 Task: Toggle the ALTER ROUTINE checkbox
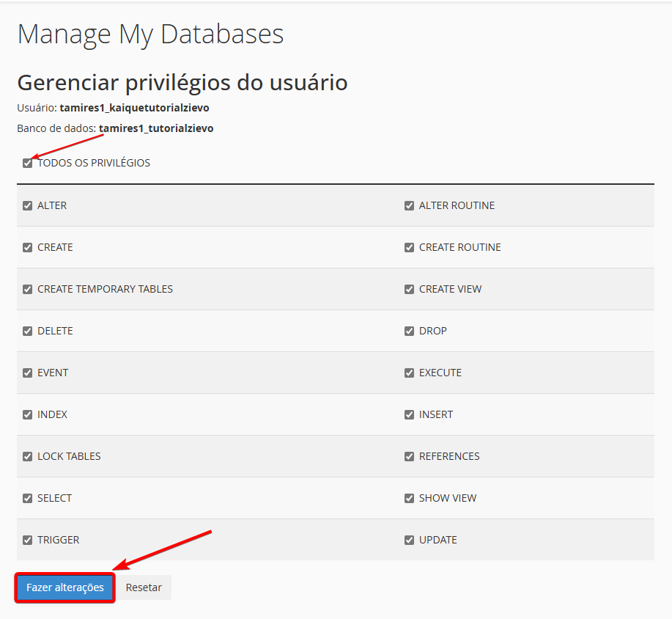pyautogui.click(x=410, y=206)
